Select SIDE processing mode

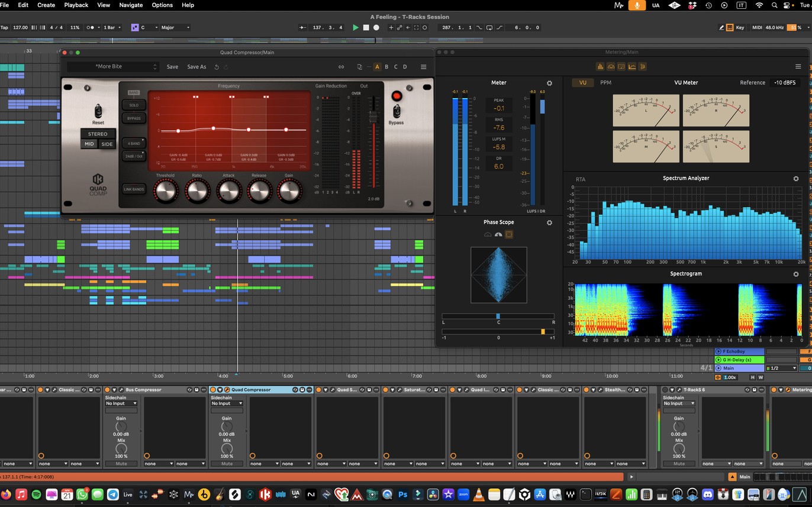tap(107, 144)
